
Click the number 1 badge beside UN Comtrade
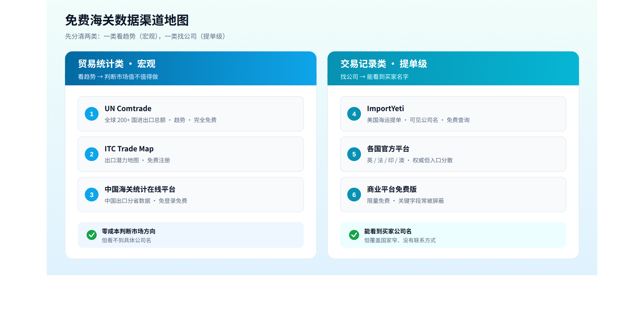click(x=92, y=114)
